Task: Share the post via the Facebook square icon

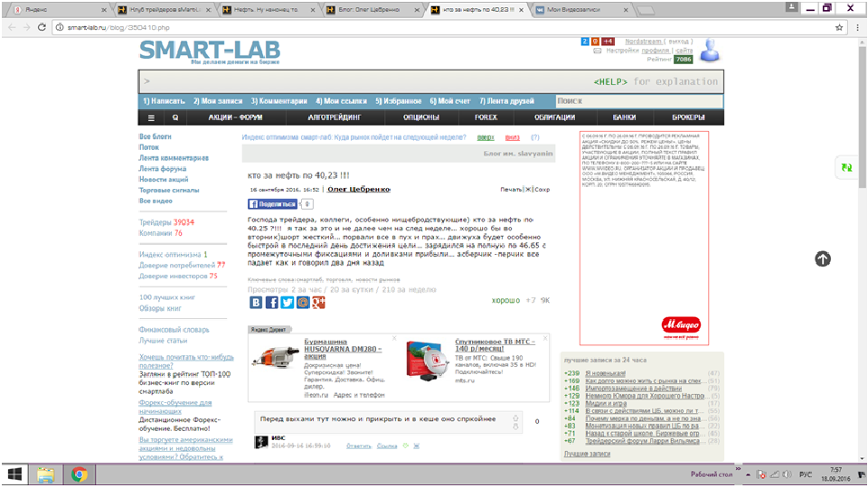Action: [x=271, y=303]
